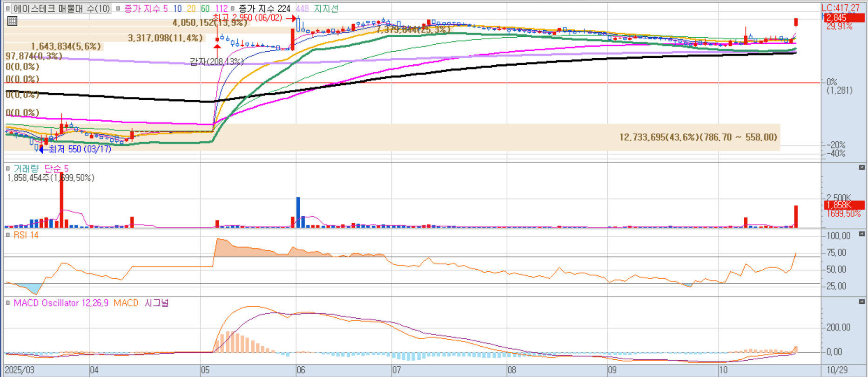Click the 05 month marker on time axis
Image resolution: width=868 pixels, height=377 pixels.
tap(205, 370)
